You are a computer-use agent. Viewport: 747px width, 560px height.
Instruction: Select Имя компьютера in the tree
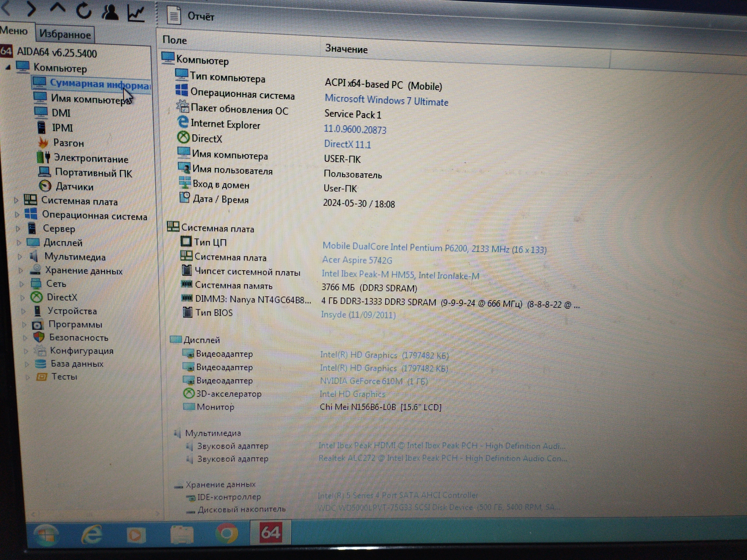pos(83,99)
